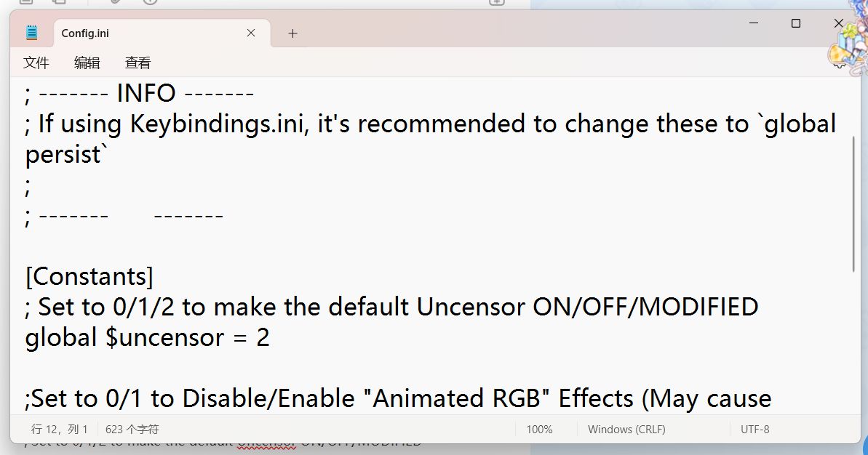Close the Notepad window
Image resolution: width=868 pixels, height=455 pixels.
(x=838, y=23)
